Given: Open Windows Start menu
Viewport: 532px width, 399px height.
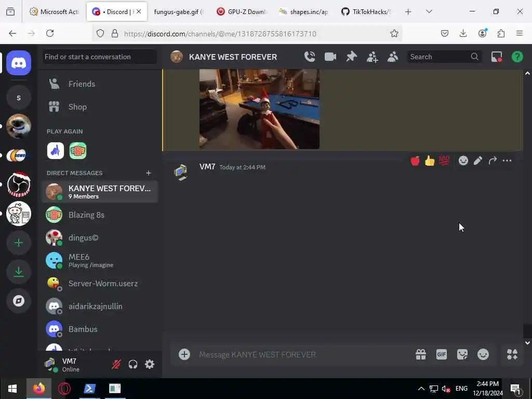Looking at the screenshot, I should 12,389.
